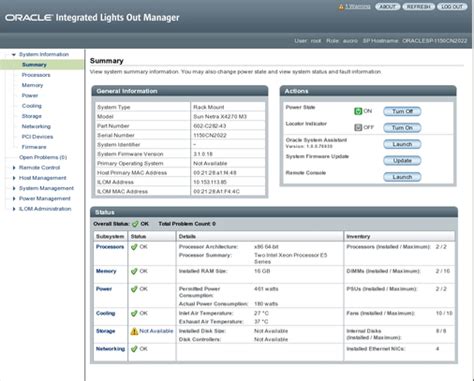The width and height of the screenshot is (474, 381).
Task: Expand the Power Management tree node
Action: coord(14,199)
